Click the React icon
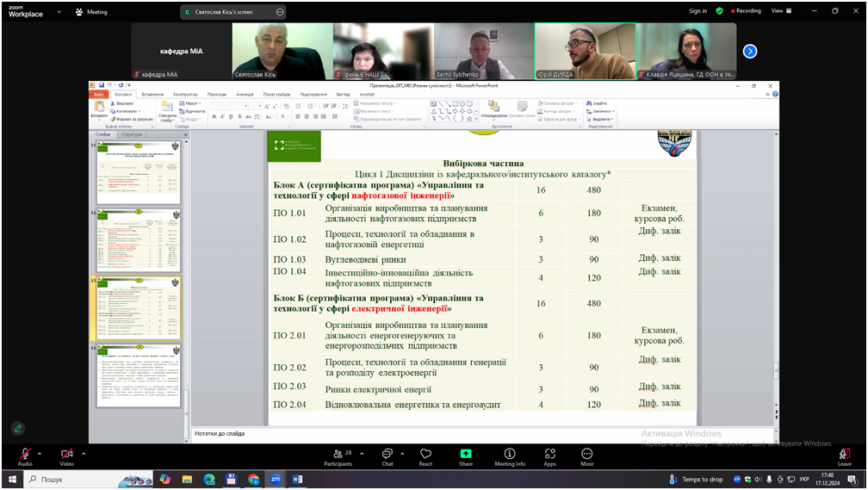868x490 pixels. pos(425,454)
